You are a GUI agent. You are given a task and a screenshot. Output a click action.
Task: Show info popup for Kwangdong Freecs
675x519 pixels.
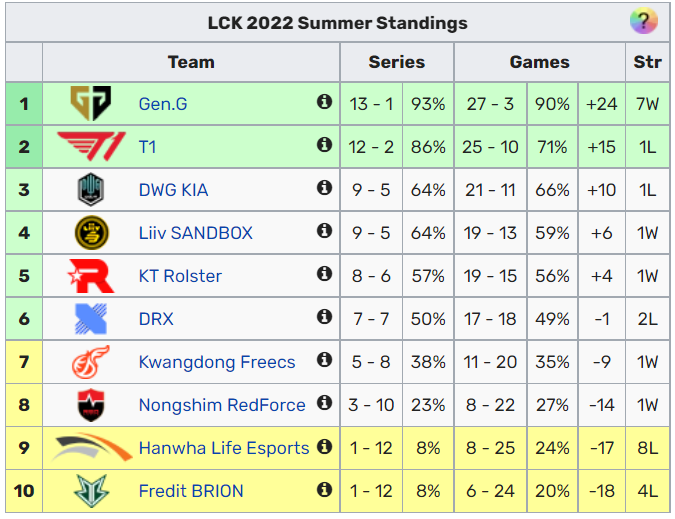pyautogui.click(x=324, y=360)
